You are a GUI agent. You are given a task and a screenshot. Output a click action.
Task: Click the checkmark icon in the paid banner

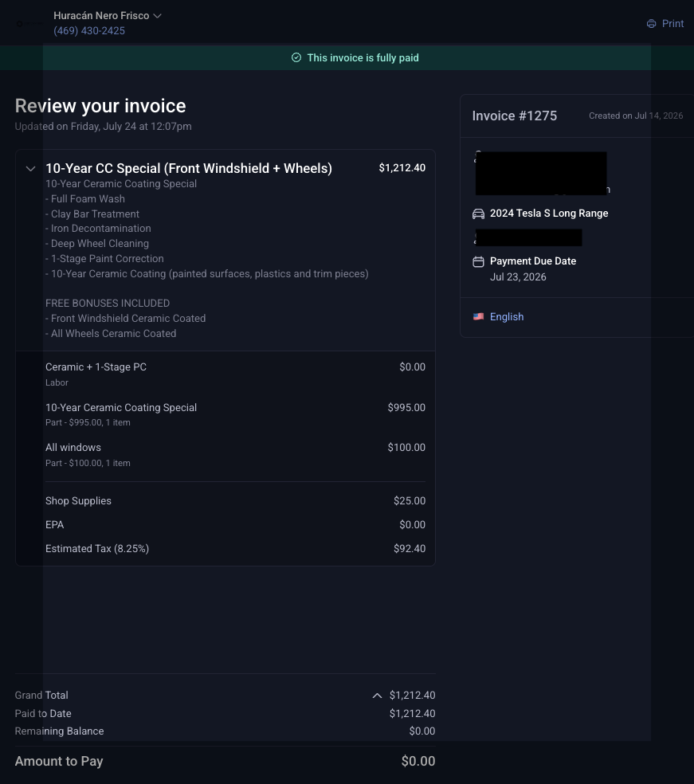pyautogui.click(x=296, y=57)
